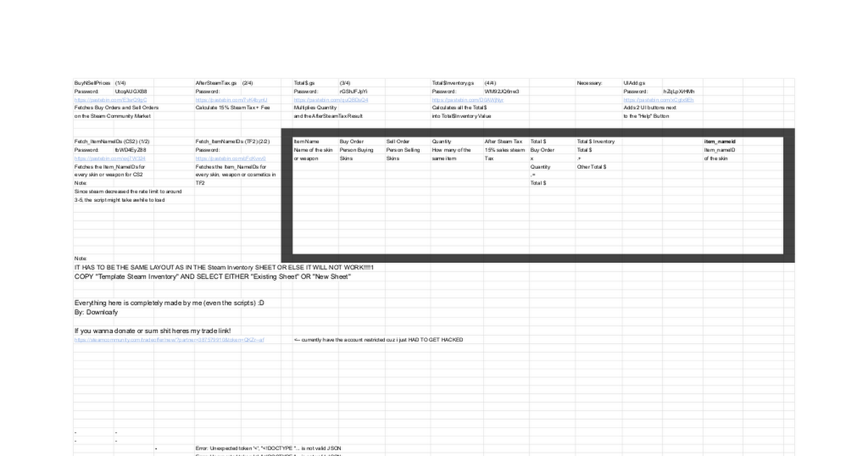Select the '15% sales steam' cell
Screen dimensions: 868x456
[505, 150]
